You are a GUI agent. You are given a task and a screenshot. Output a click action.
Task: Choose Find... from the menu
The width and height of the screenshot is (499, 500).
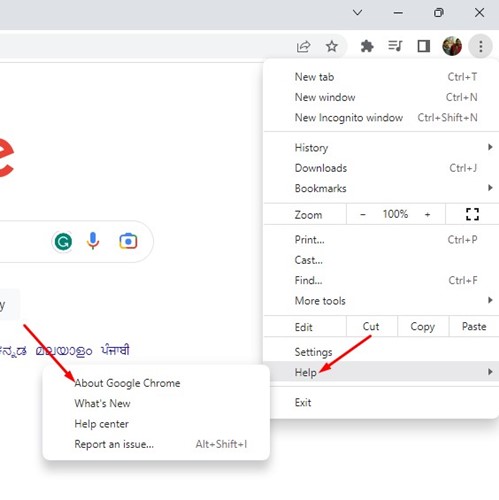(381, 280)
